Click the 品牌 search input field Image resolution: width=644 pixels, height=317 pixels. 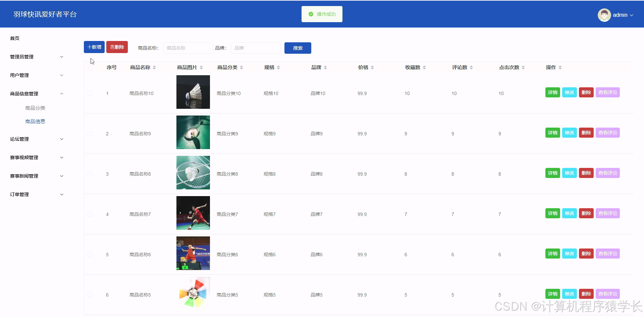(x=256, y=48)
